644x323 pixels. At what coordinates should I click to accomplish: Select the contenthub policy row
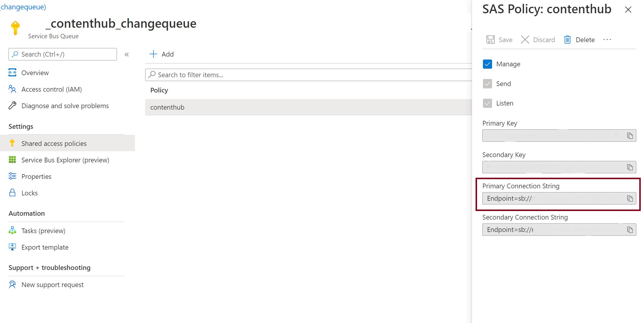coord(309,107)
